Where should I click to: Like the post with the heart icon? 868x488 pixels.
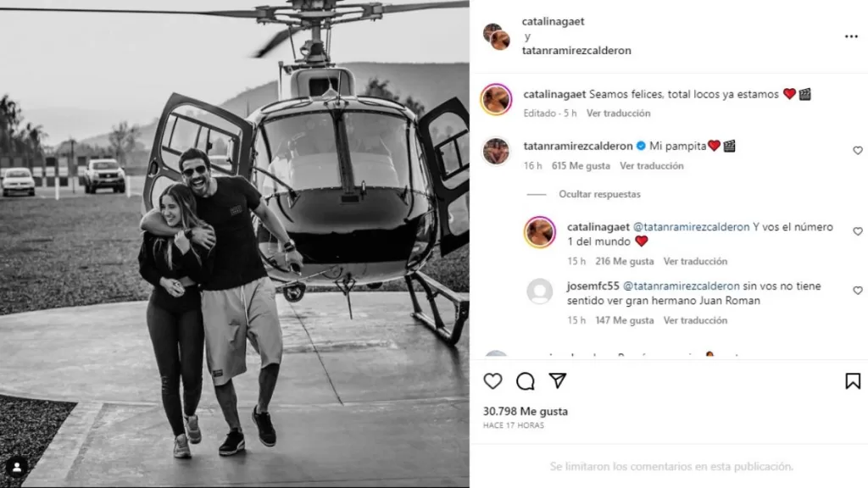492,381
